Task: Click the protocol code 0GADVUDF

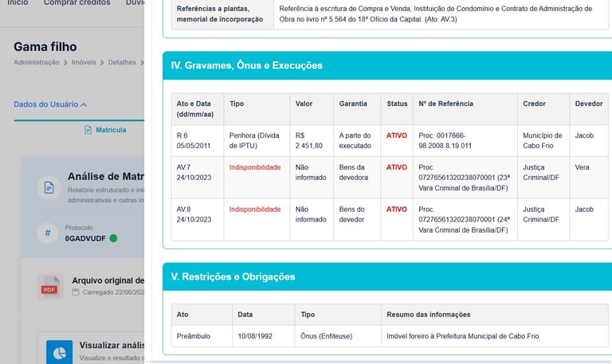Action: point(85,238)
